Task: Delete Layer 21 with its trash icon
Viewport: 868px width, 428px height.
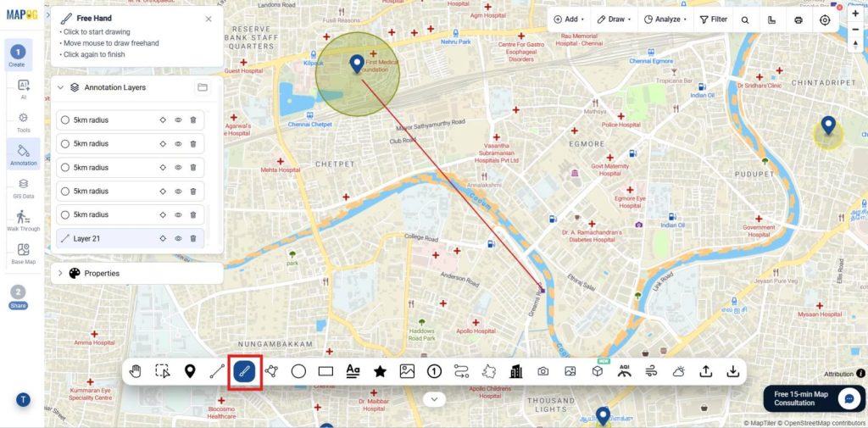Action: 193,239
